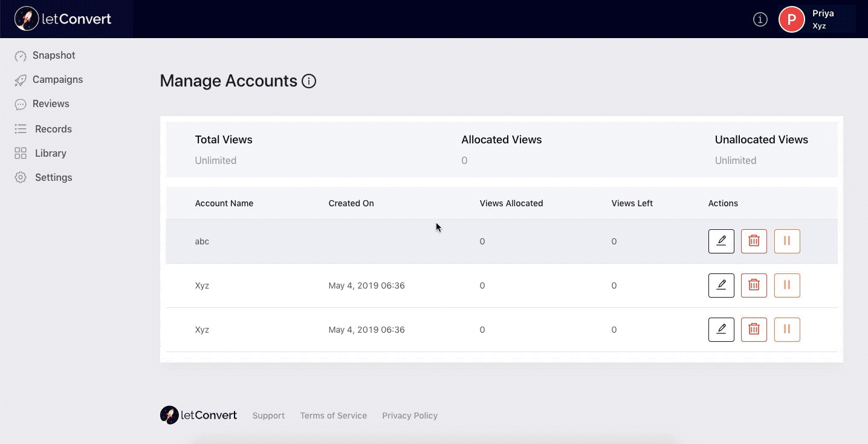Delete the last Xyz account

[754, 330]
